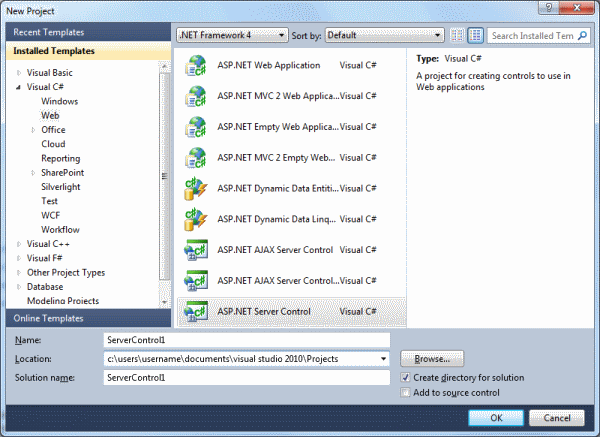Click the ASP.NET MVC 2 Web Application icon
The image size is (600, 437).
(x=196, y=96)
